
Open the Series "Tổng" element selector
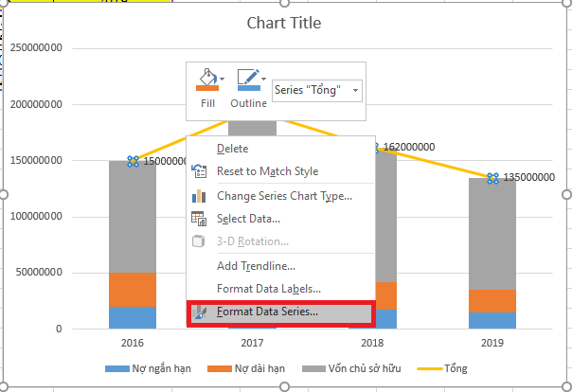pyautogui.click(x=316, y=90)
